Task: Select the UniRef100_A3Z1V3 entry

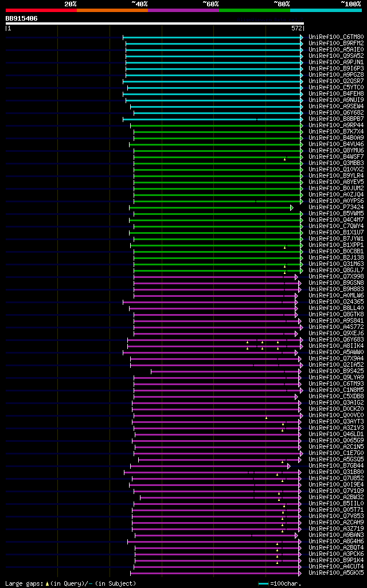Action: [x=336, y=428]
